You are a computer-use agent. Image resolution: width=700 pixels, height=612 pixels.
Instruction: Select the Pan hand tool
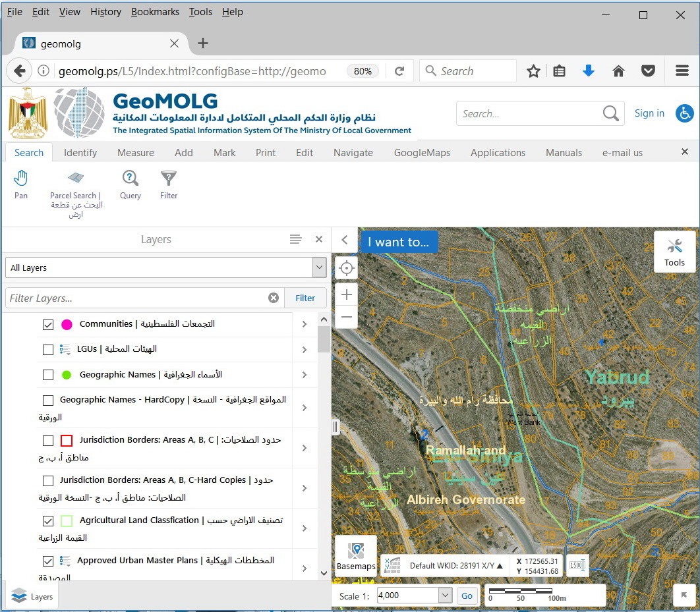pos(20,184)
